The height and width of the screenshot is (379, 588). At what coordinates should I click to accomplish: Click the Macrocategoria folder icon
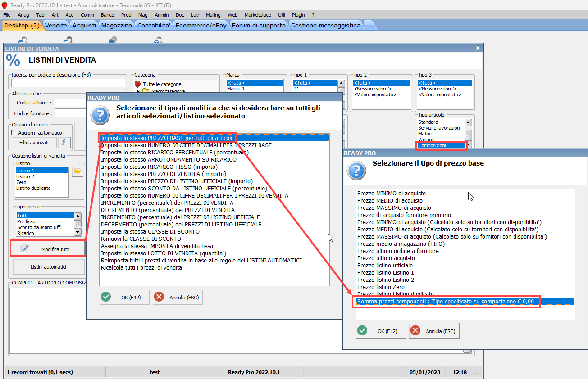coord(146,91)
